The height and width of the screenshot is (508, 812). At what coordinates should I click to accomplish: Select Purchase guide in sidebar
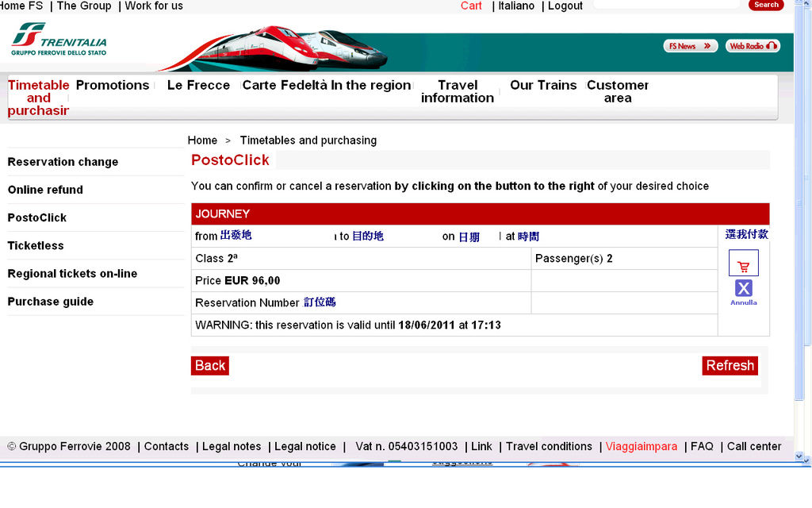point(50,302)
